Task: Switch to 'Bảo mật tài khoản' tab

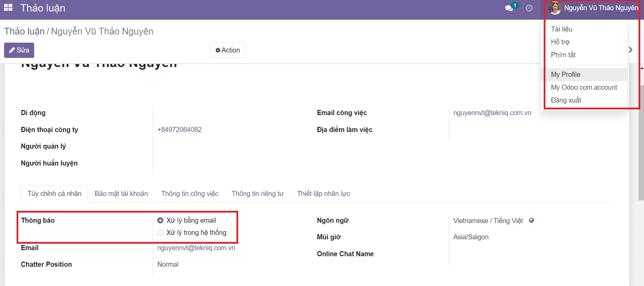Action: click(121, 194)
